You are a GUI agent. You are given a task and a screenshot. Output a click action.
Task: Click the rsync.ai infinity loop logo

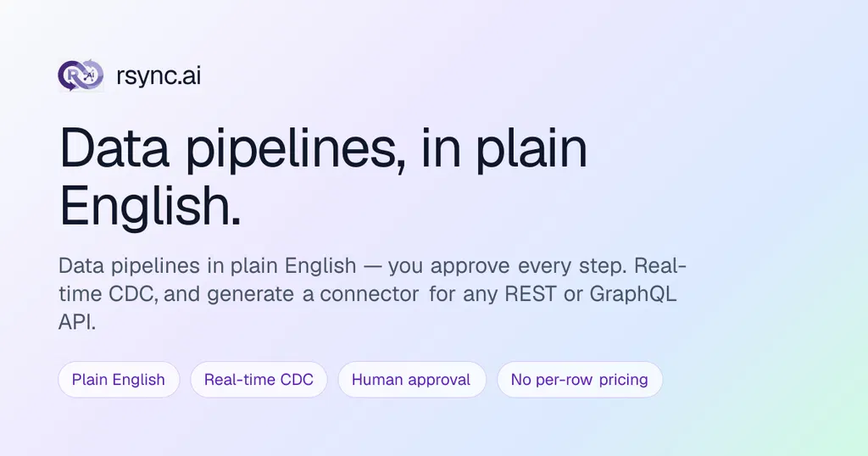tap(81, 75)
